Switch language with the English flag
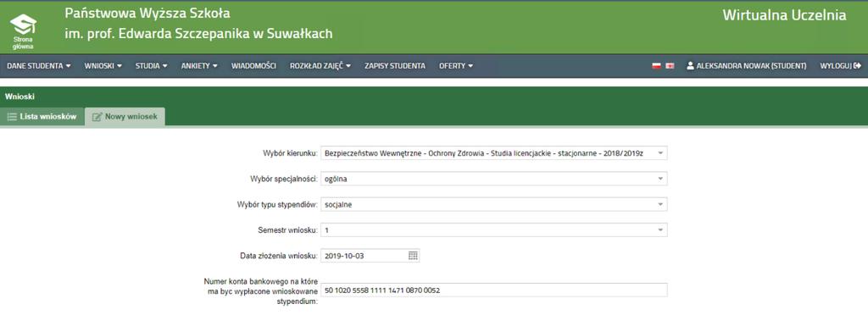This screenshot has height=315, width=868. tap(670, 66)
